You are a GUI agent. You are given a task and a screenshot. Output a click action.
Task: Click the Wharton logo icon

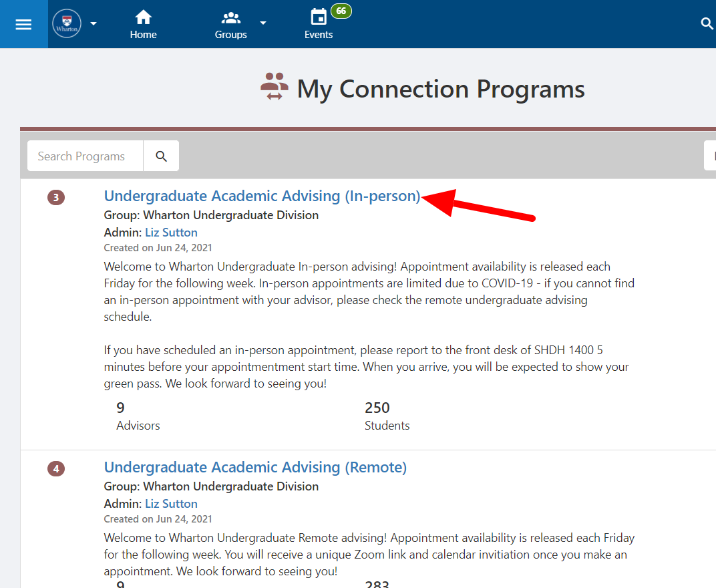(x=67, y=24)
